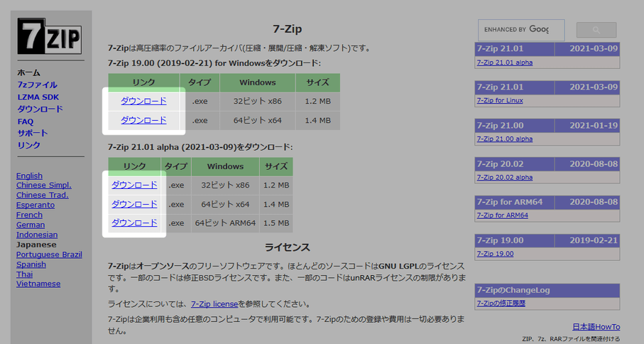Switch language to Chinese Simpl.
This screenshot has width=644, height=344.
pyautogui.click(x=43, y=185)
